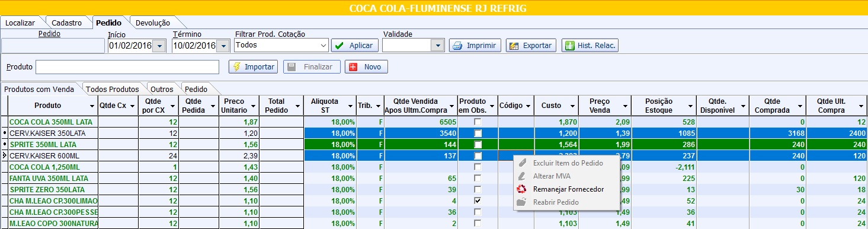Click the folder icon beside Reabrir Pedido

coord(521,202)
